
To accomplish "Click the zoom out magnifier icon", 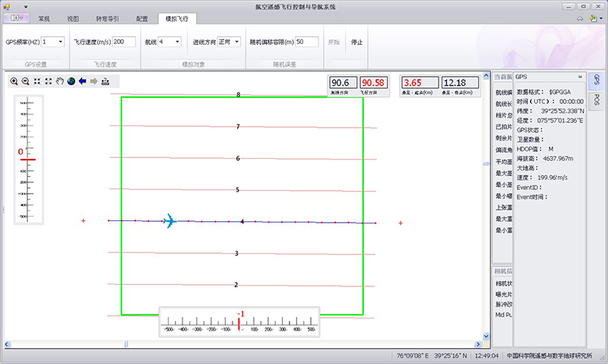I will click(x=25, y=81).
